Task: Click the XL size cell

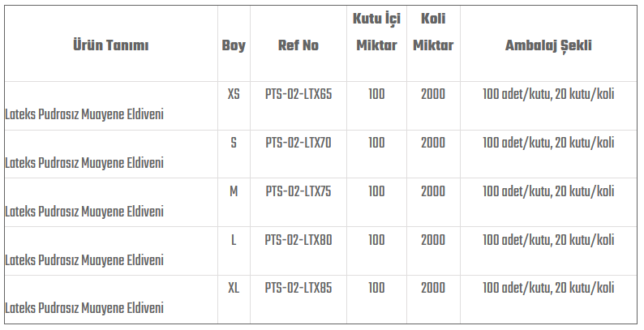Action: pyautogui.click(x=234, y=288)
